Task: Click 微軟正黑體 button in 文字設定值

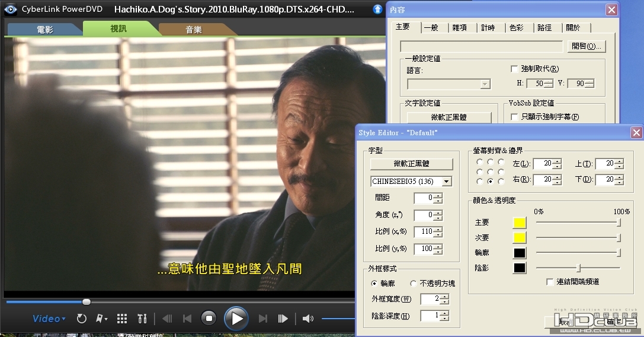Action: (x=449, y=117)
